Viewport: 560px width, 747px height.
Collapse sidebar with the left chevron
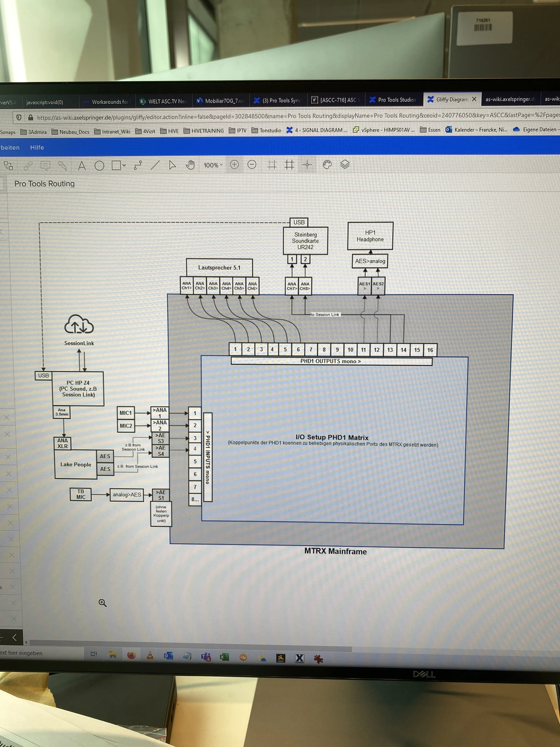tap(15, 637)
